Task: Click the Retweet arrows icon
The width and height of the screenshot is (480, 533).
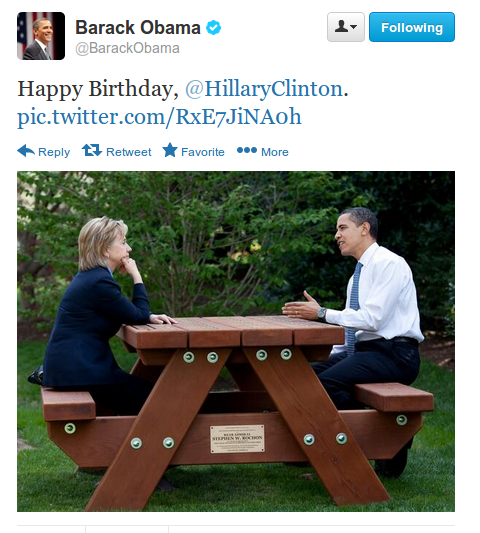Action: click(x=92, y=150)
